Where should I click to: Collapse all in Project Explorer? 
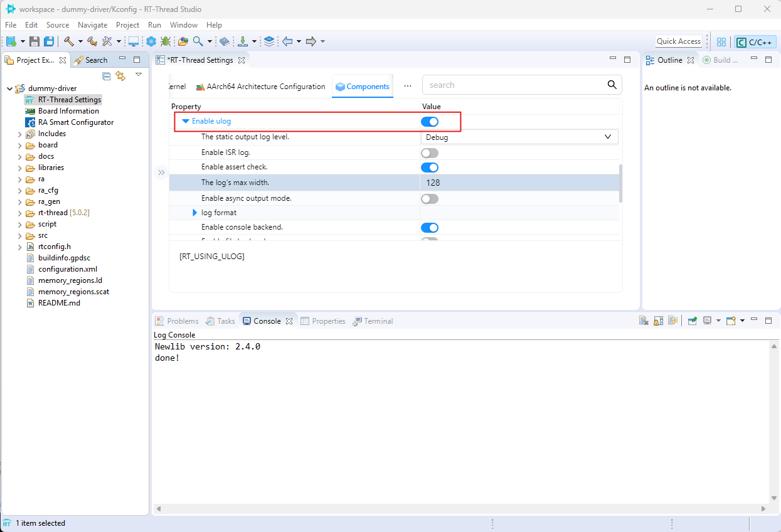click(107, 76)
